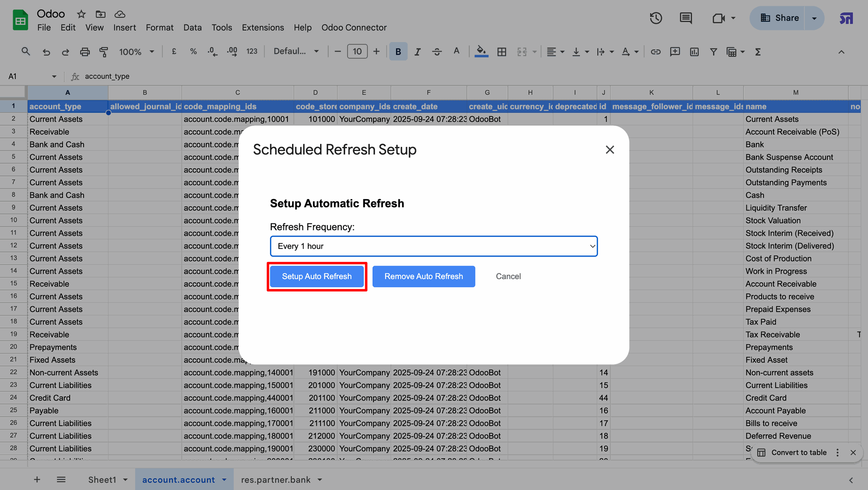The width and height of the screenshot is (868, 490).
Task: Click the Setup Auto Refresh button
Action: pos(316,276)
